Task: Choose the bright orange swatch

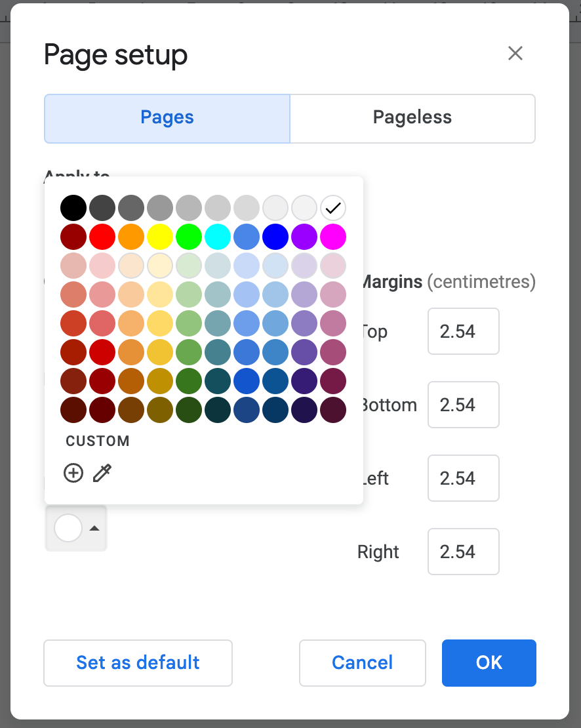Action: pyautogui.click(x=131, y=237)
